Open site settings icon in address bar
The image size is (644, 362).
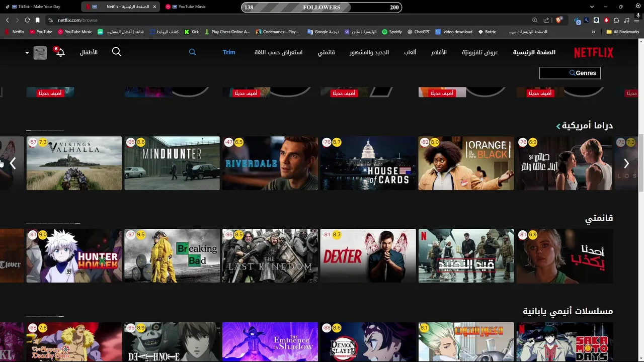pos(50,20)
